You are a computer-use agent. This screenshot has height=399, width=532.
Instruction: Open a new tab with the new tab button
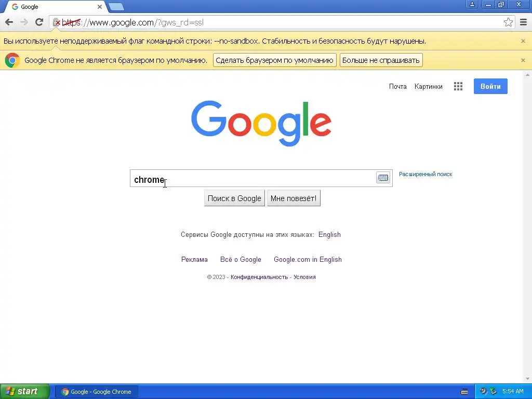click(116, 7)
